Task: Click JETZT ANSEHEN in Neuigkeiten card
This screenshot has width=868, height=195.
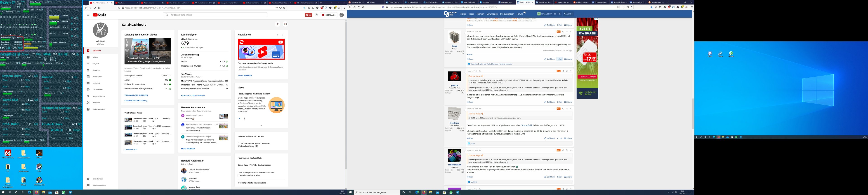Action: [245, 76]
